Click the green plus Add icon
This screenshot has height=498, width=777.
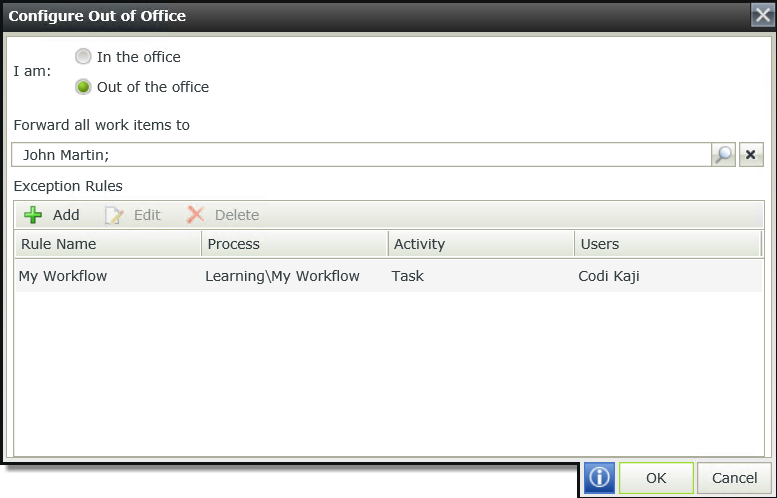point(33,215)
